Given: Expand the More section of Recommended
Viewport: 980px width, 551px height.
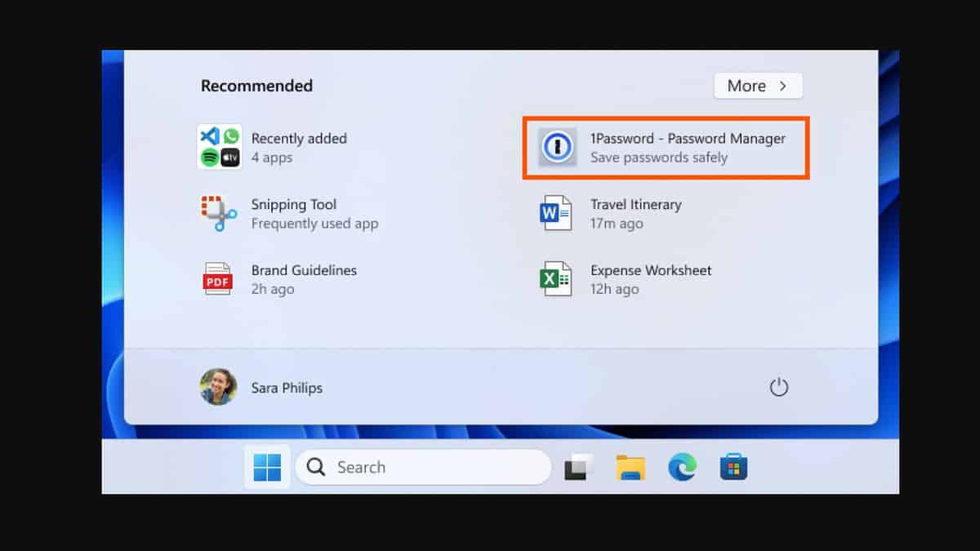Looking at the screenshot, I should coord(758,86).
